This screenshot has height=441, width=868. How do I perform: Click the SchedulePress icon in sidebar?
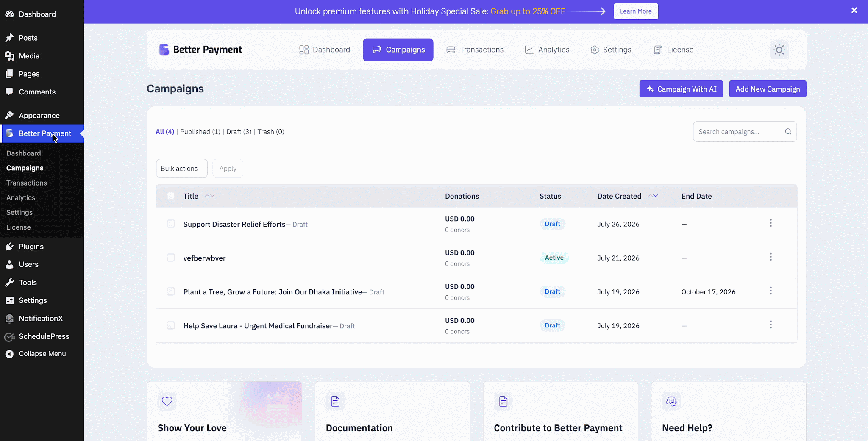point(9,337)
